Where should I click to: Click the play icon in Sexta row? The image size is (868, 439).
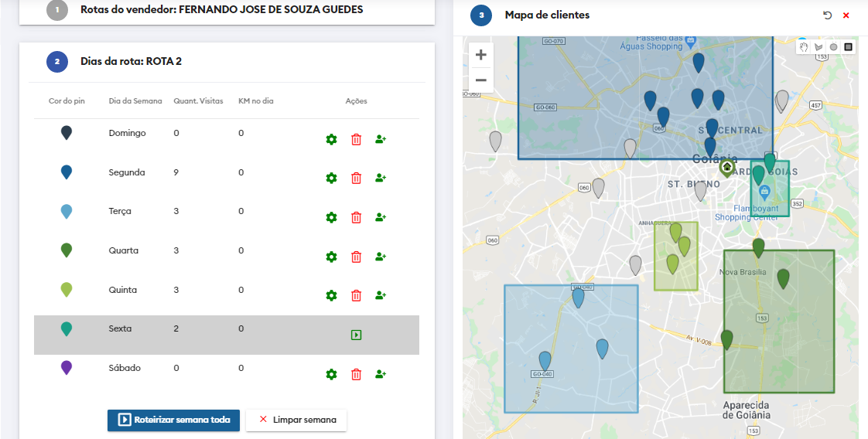[x=356, y=335]
